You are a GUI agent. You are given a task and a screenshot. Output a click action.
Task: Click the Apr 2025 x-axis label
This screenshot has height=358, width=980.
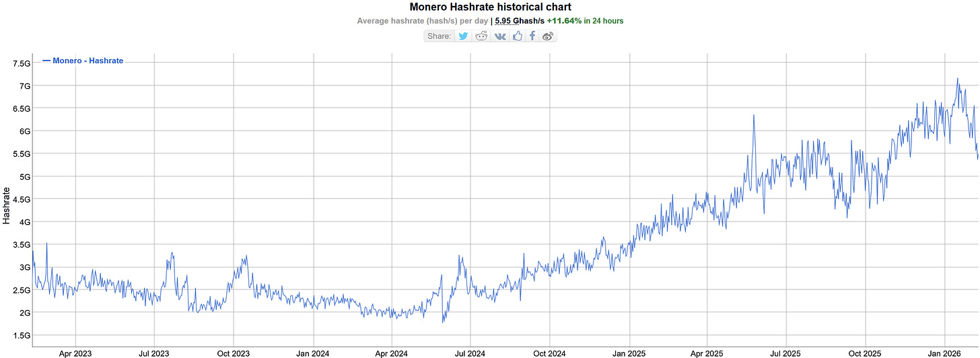(707, 353)
